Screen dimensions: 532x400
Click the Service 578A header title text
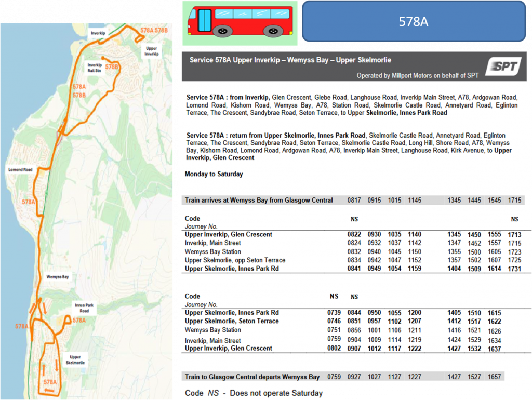pos(290,60)
